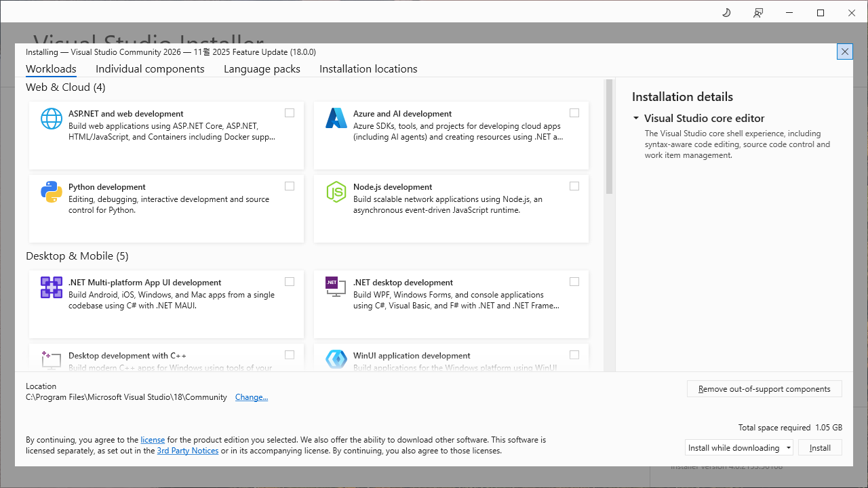The width and height of the screenshot is (868, 488).
Task: Select .NET Multi-platform App UI development checkbox
Action: pos(290,282)
